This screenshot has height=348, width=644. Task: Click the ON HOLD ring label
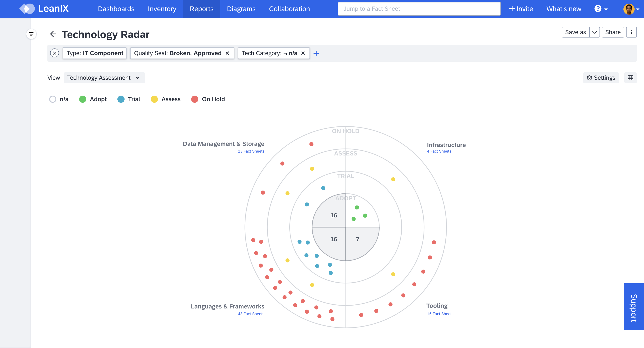[345, 131]
